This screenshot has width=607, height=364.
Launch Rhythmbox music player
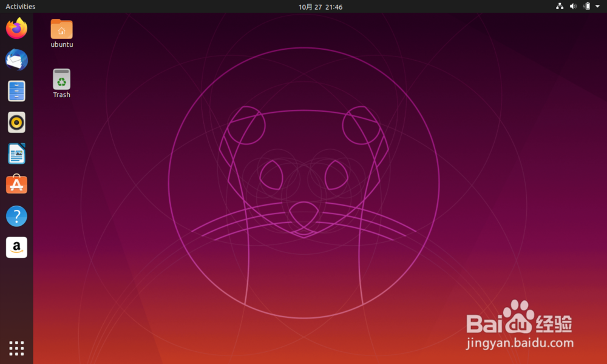pyautogui.click(x=16, y=122)
